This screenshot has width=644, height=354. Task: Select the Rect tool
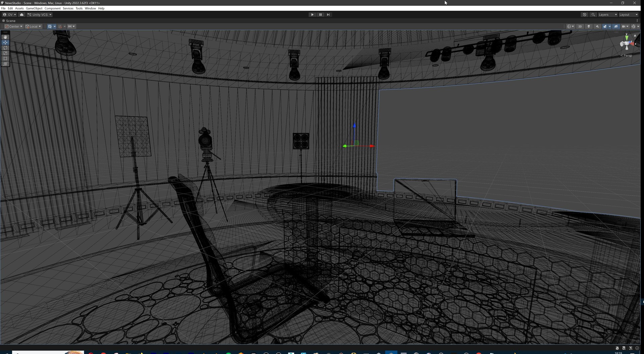point(5,59)
